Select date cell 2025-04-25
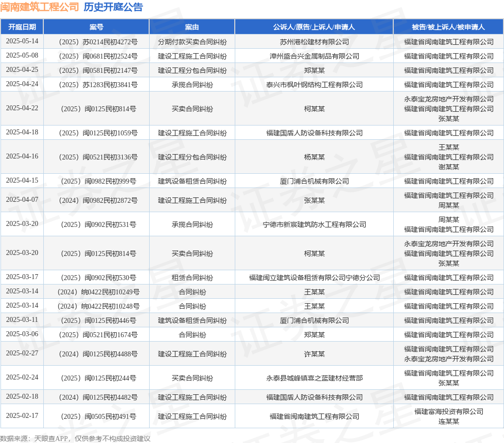The width and height of the screenshot is (504, 443). pos(22,69)
